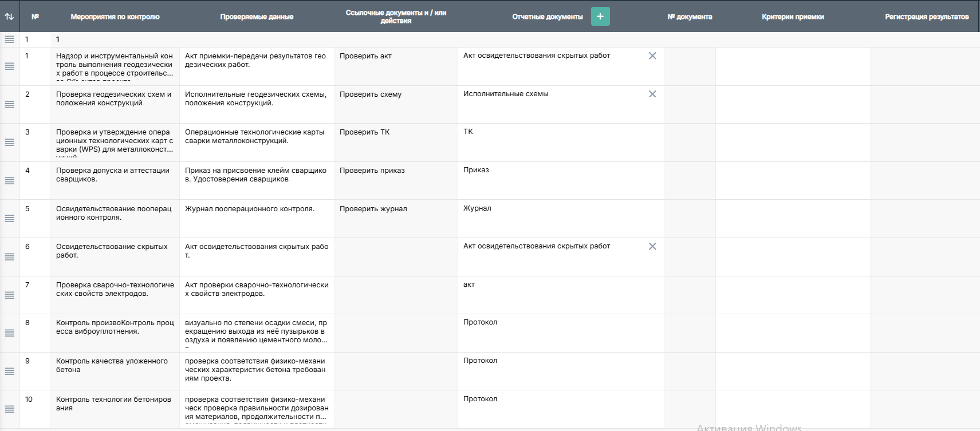980x431 pixels.
Task: Clear the report document in row 6
Action: coord(652,247)
